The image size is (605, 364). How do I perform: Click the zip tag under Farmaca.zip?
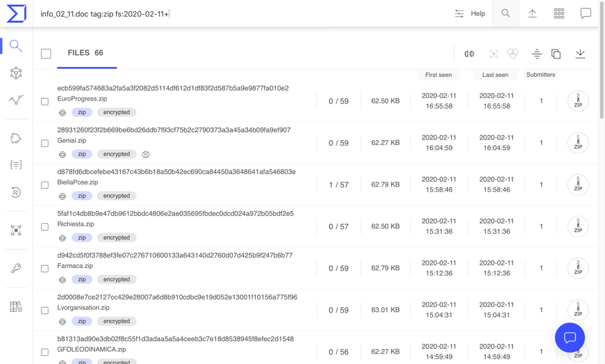(x=82, y=280)
